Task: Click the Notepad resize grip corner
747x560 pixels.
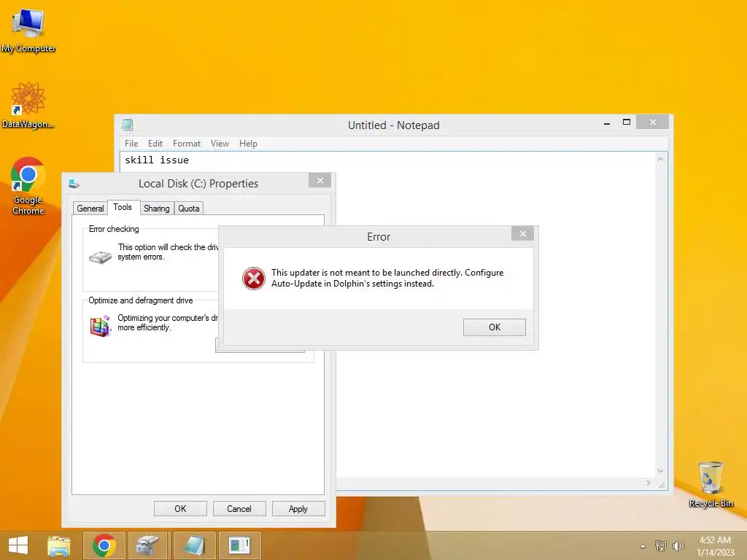Action: coord(662,485)
